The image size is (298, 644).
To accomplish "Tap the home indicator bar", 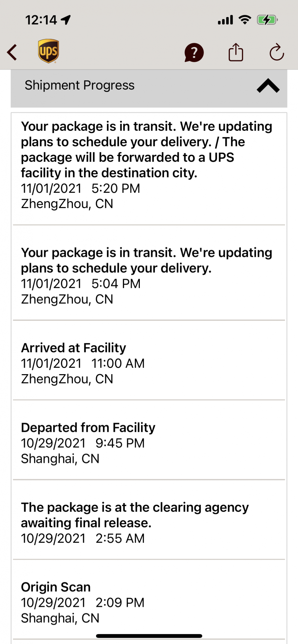I will coord(149,636).
